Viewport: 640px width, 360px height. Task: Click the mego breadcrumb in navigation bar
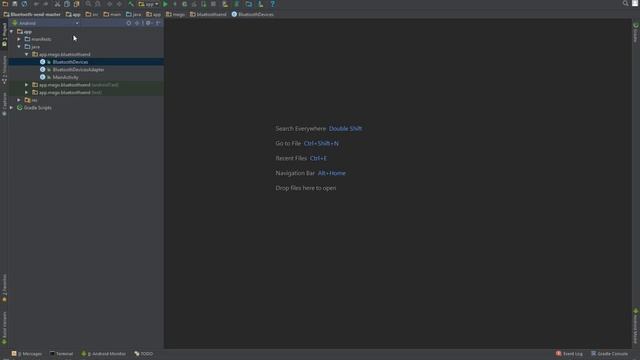coord(176,14)
